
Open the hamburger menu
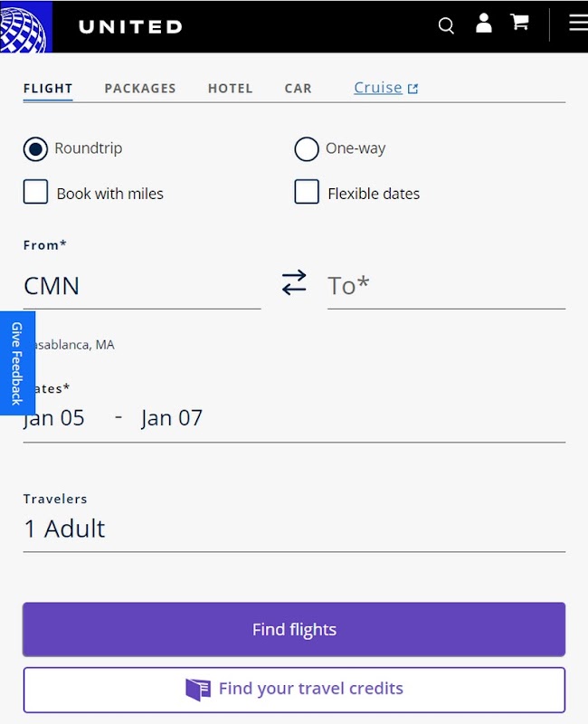click(x=577, y=24)
